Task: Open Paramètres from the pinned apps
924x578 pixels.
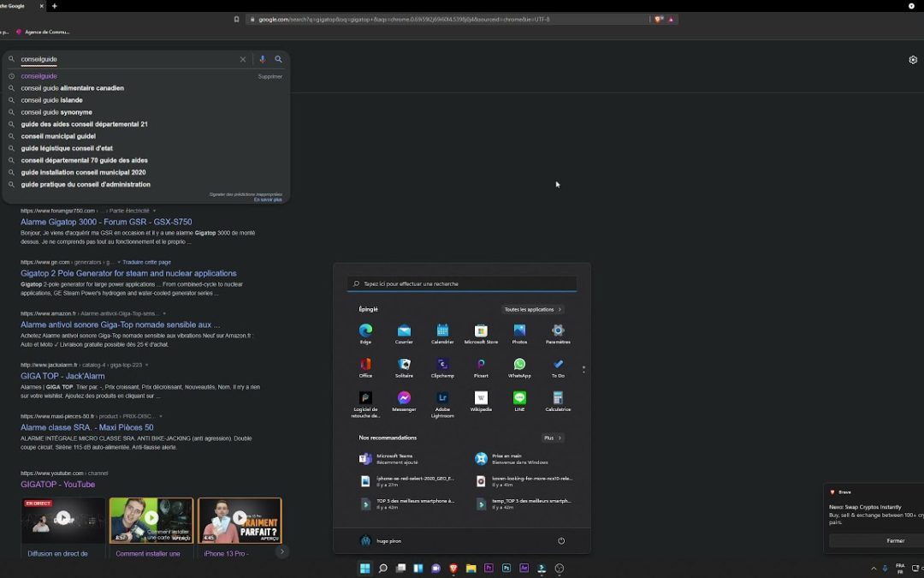Action: [x=558, y=330]
